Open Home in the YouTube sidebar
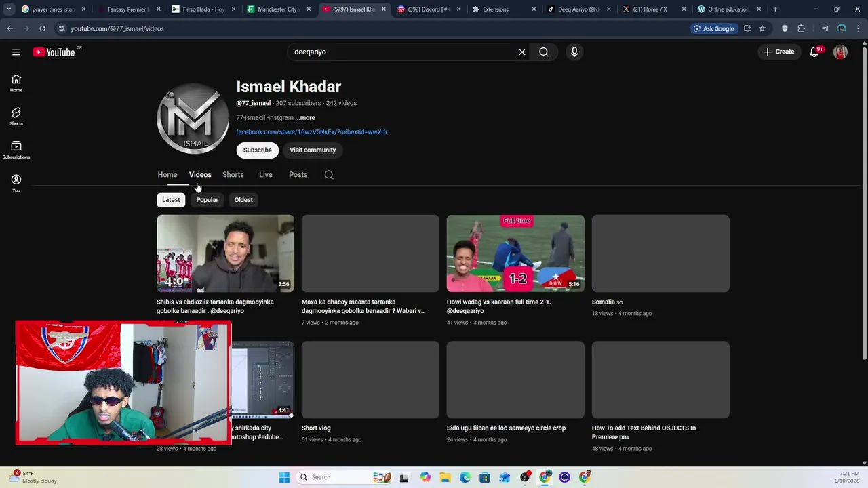This screenshot has height=488, width=868. click(16, 83)
